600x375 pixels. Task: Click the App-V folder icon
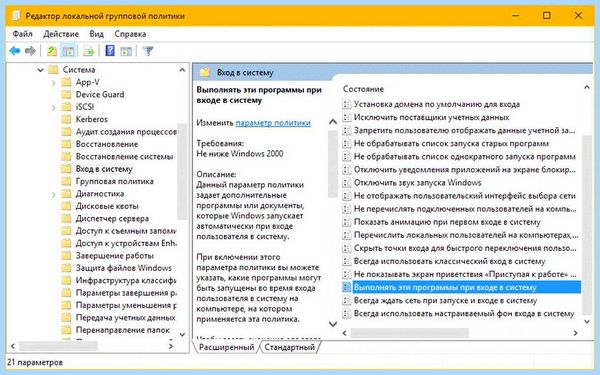tap(66, 82)
